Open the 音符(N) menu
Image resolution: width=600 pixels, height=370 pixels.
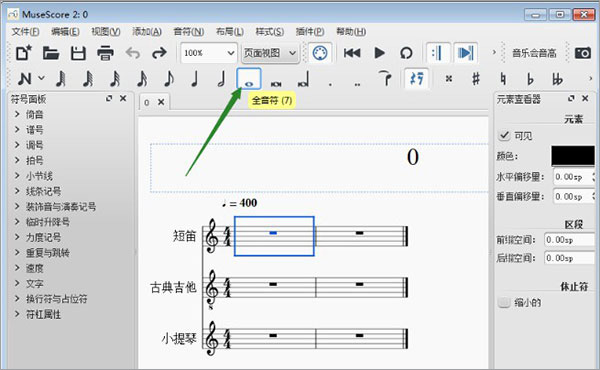pyautogui.click(x=188, y=31)
